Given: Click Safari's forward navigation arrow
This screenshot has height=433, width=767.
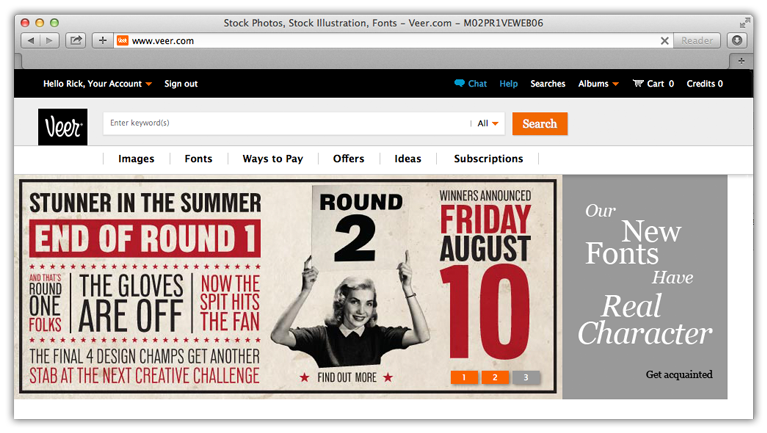Looking at the screenshot, I should point(49,41).
